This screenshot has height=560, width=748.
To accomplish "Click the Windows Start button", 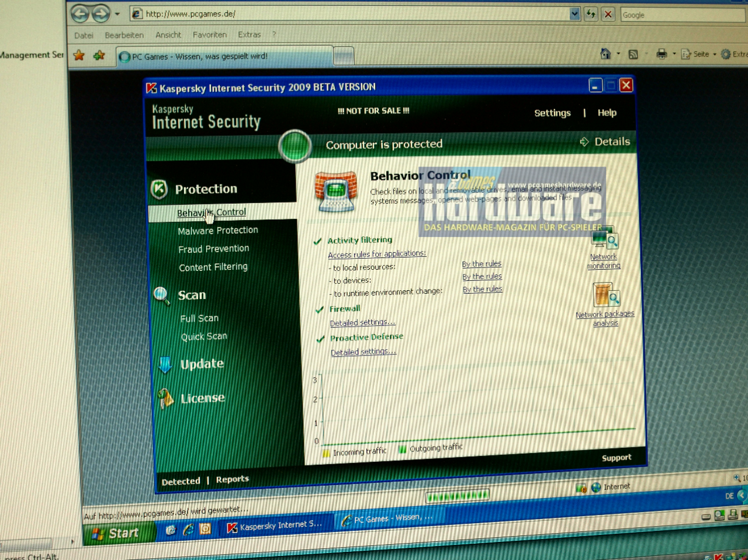I will tap(119, 533).
